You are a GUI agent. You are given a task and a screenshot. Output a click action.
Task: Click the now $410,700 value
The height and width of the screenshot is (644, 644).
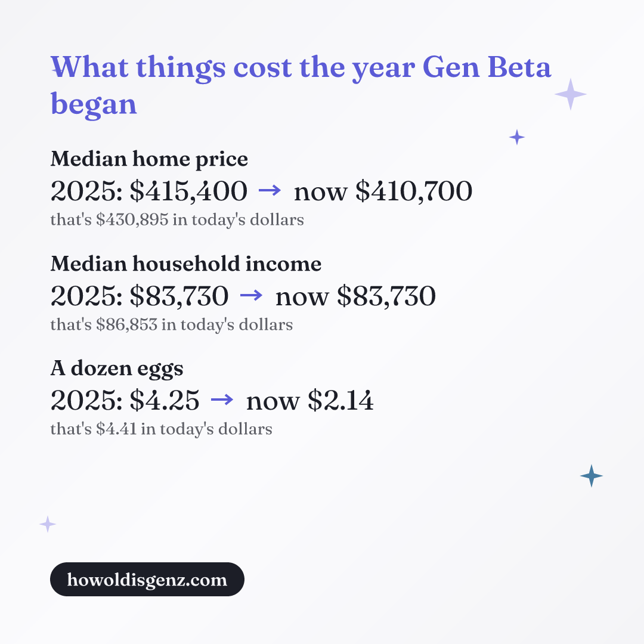tap(383, 191)
